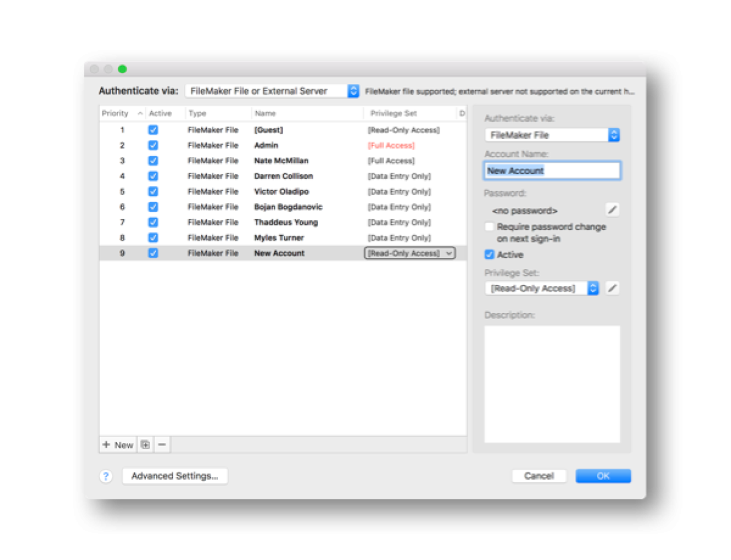Select the Victor Oladipo account name
The image size is (731, 560).
tap(282, 192)
